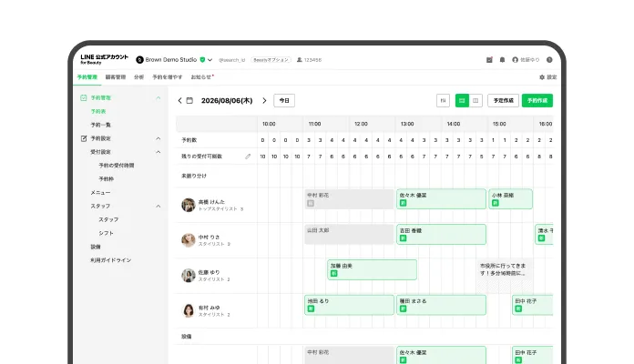The width and height of the screenshot is (634, 364).
Task: Click the grey badge on 中村 彩花 in 高橋 row
Action: (x=311, y=203)
